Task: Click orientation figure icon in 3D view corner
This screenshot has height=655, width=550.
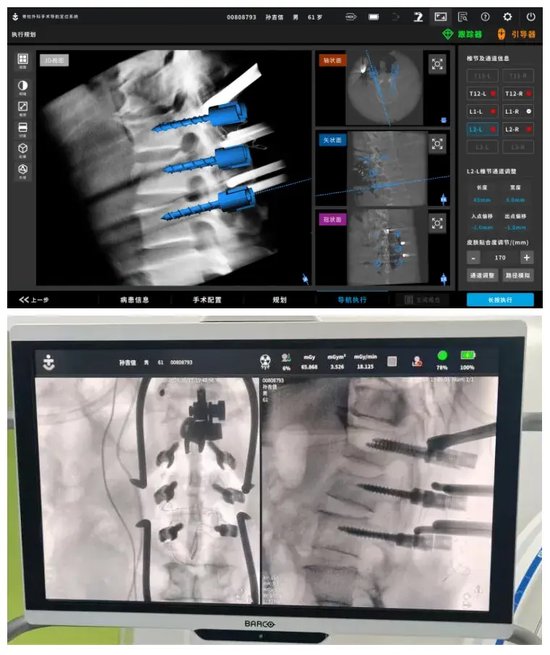Action: coord(306,279)
